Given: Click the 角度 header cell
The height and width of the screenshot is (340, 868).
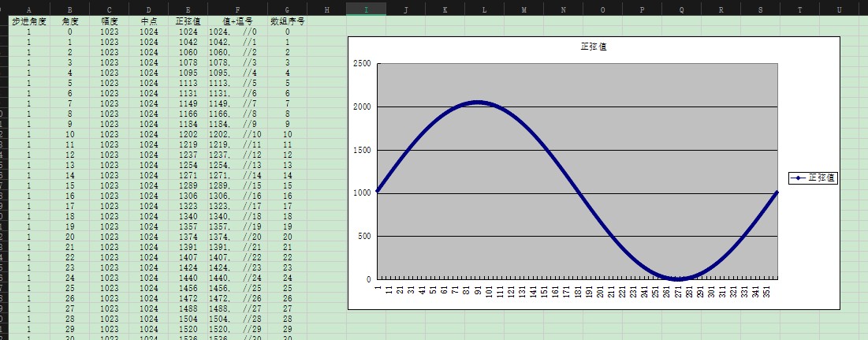Looking at the screenshot, I should point(69,21).
